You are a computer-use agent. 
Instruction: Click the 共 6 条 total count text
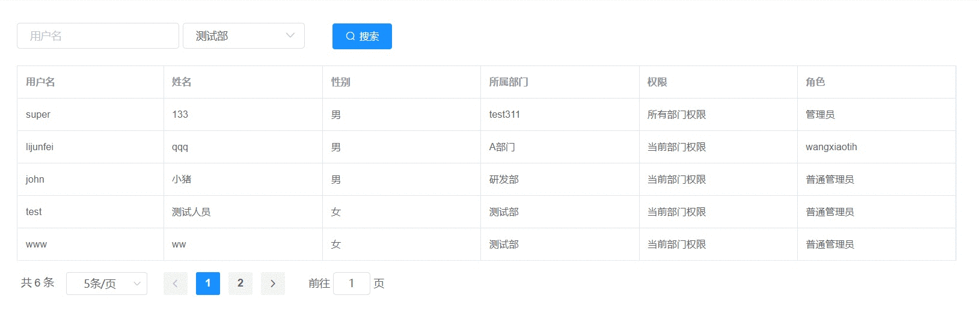click(x=37, y=283)
